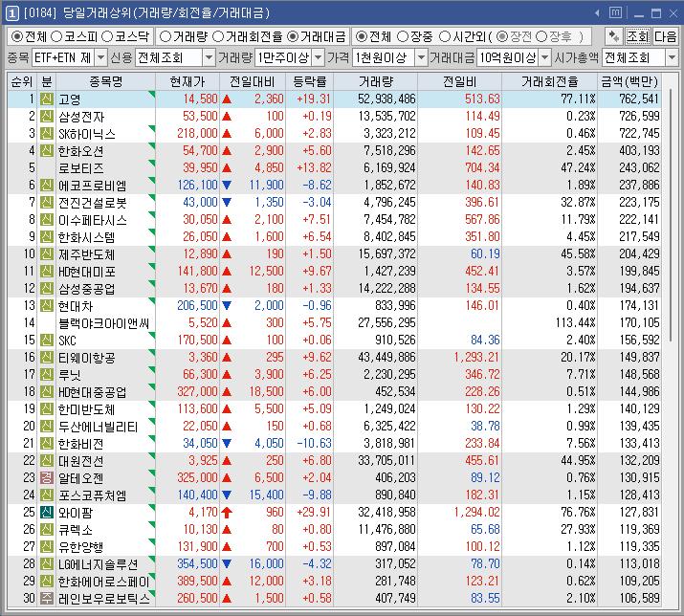Open the 거래대금 10억원이상 dropdown
Image resolution: width=684 pixels, height=616 pixels.
(x=545, y=57)
